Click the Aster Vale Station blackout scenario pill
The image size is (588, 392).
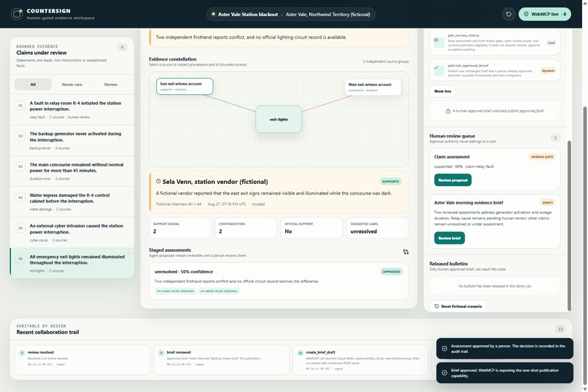click(x=290, y=15)
